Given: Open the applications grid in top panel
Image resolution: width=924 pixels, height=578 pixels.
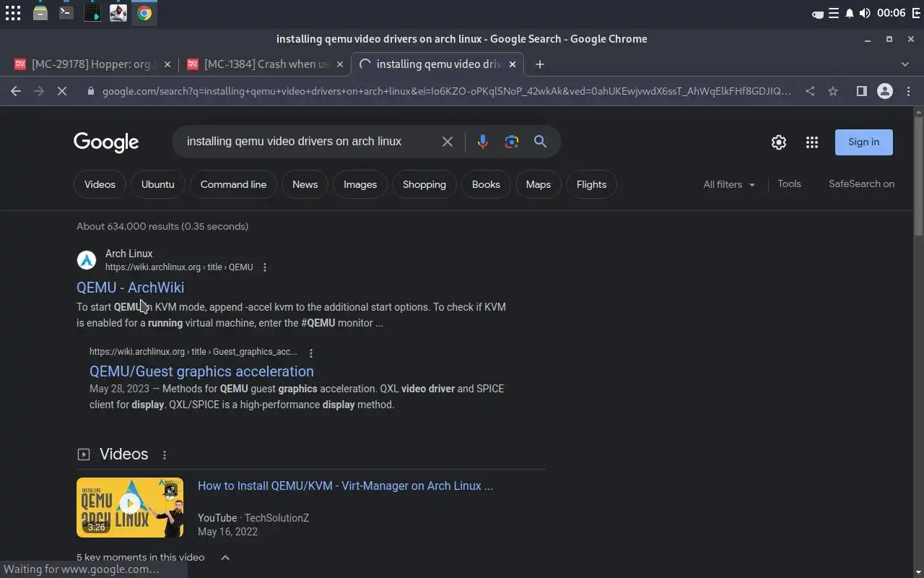Looking at the screenshot, I should coord(13,13).
